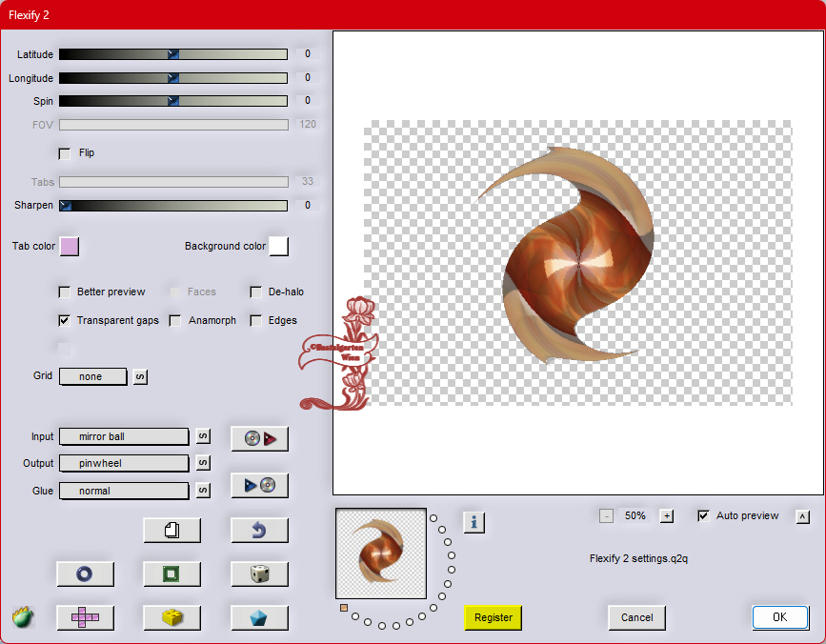
Task: Click the blue pentagon icon button
Action: pos(259,617)
